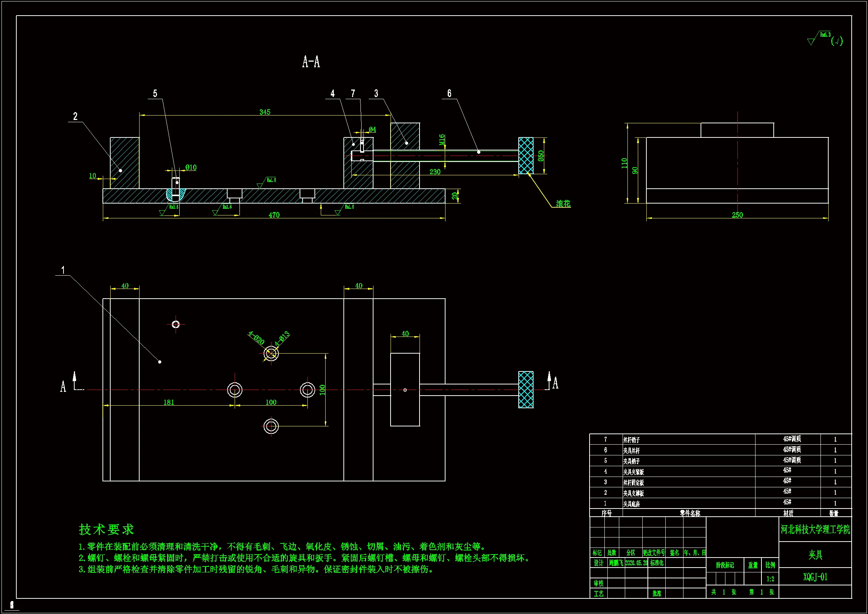Viewport: 868px width, 614px height.
Task: Click the small pin hole circle in plan view
Action: [175, 324]
